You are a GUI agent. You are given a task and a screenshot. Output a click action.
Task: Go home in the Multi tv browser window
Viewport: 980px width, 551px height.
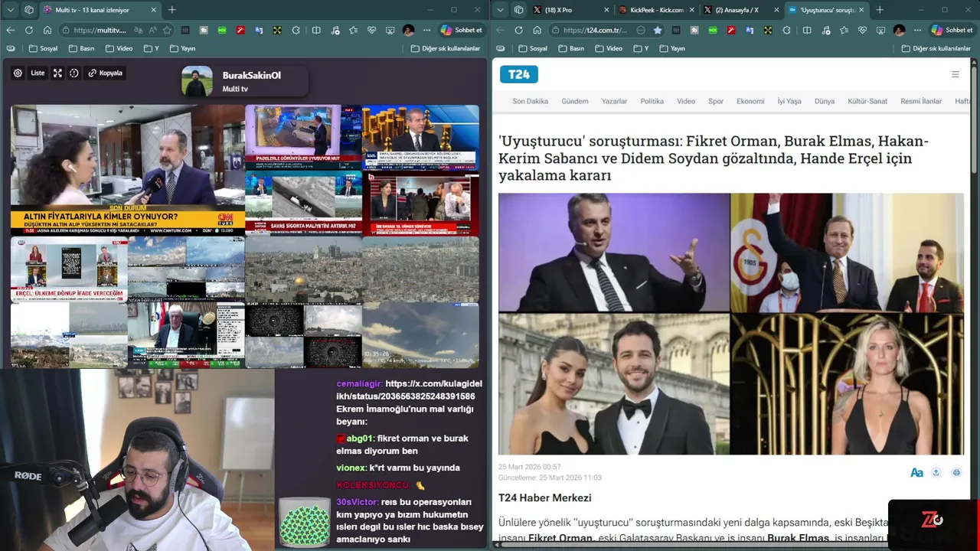[x=47, y=30]
